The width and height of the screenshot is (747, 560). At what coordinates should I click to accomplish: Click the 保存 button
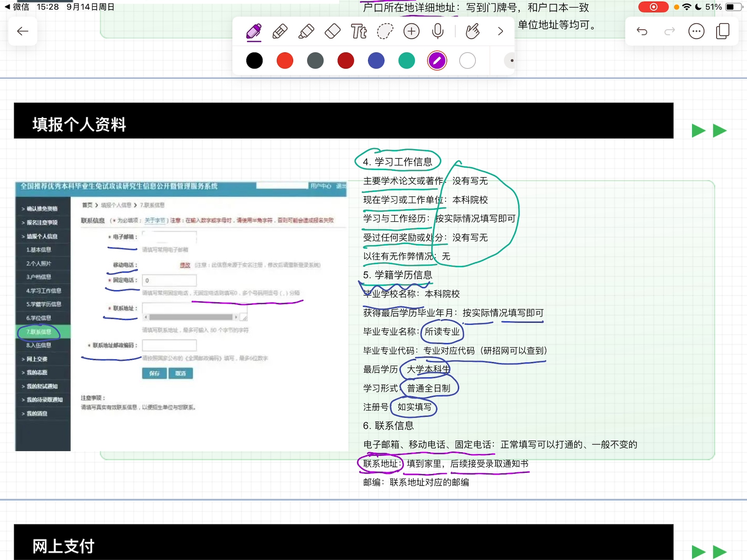point(154,373)
